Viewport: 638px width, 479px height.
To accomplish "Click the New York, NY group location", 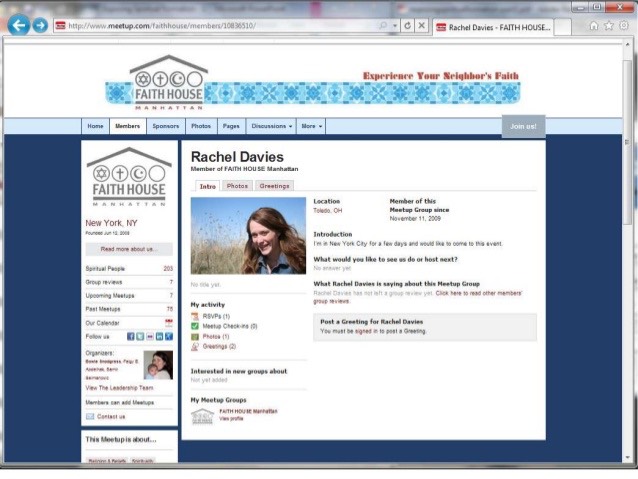I will point(111,223).
